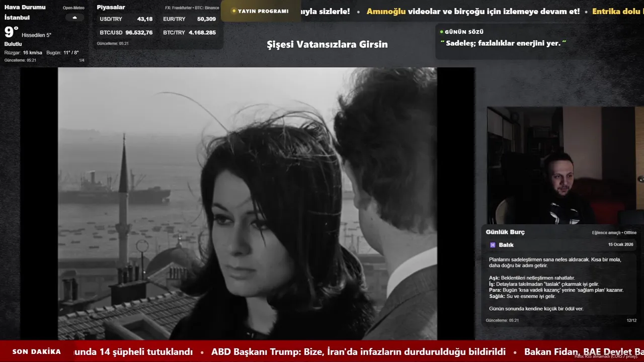Click the black-and-white film video frame
Screen dimensions: 644x362
coord(247,204)
